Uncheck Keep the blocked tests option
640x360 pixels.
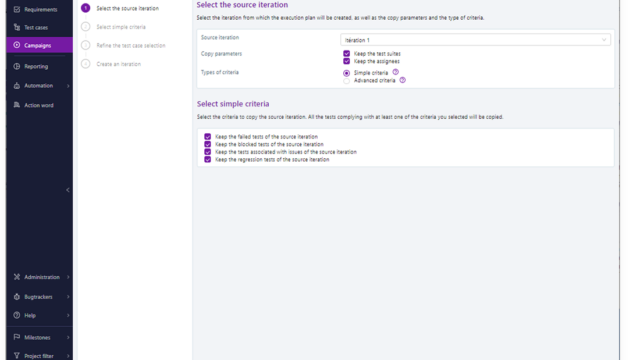pos(208,144)
